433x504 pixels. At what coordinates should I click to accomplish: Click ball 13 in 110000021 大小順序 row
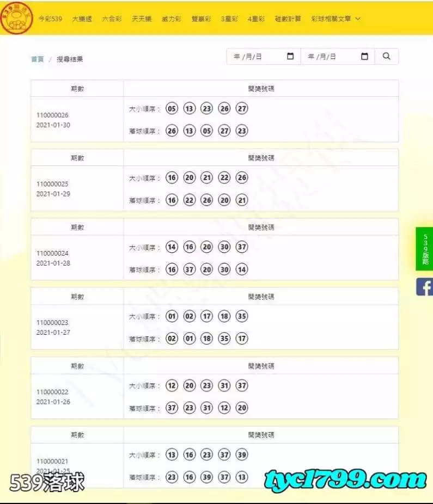click(x=172, y=454)
